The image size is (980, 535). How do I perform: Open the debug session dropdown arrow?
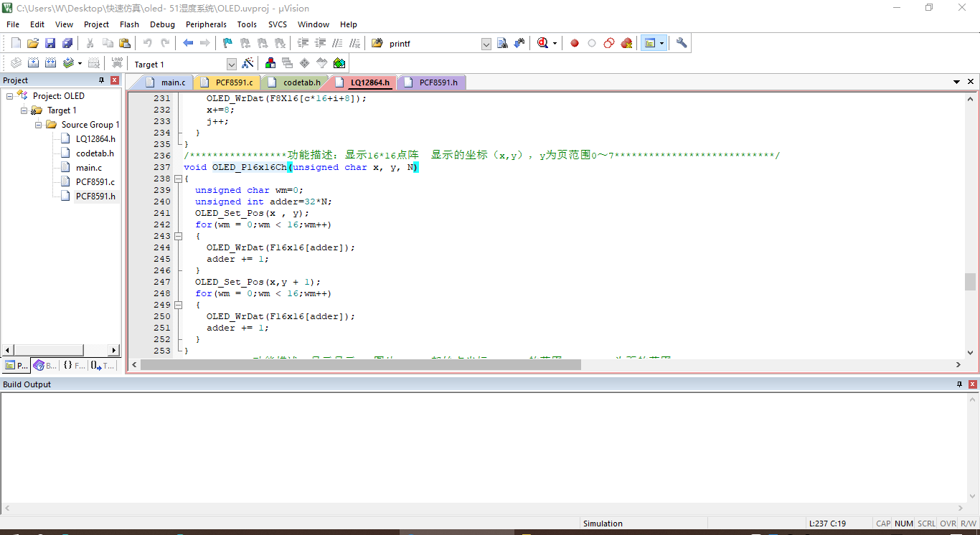pyautogui.click(x=555, y=44)
